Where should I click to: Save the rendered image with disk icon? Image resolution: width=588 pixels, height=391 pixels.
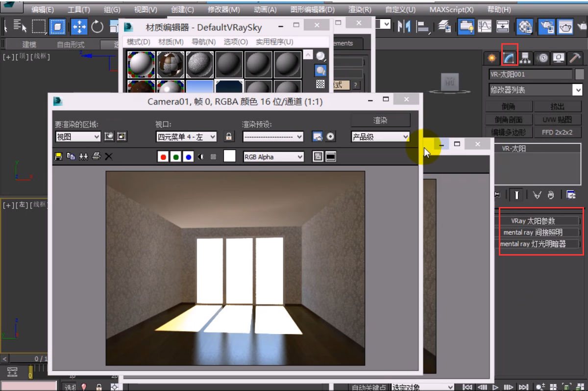pyautogui.click(x=58, y=156)
